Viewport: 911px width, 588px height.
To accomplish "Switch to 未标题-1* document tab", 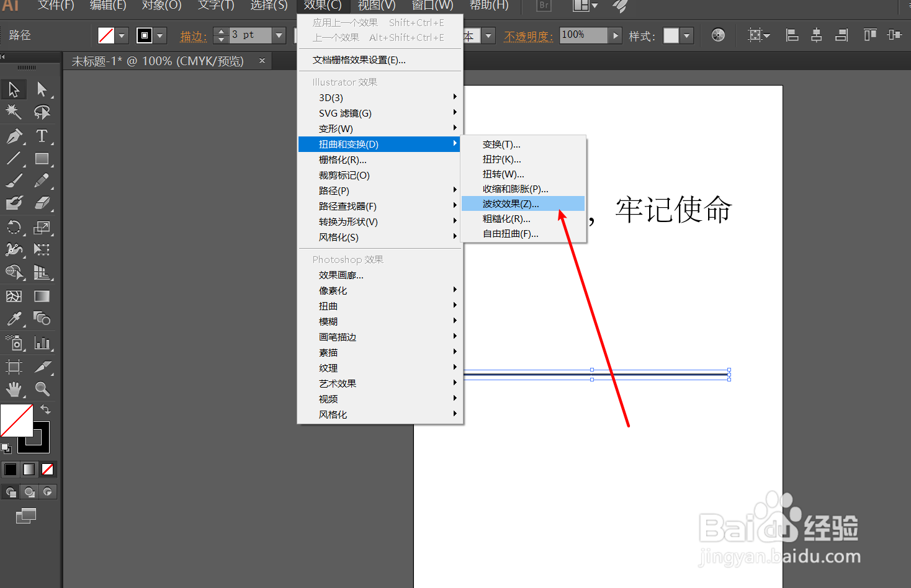I will click(158, 61).
